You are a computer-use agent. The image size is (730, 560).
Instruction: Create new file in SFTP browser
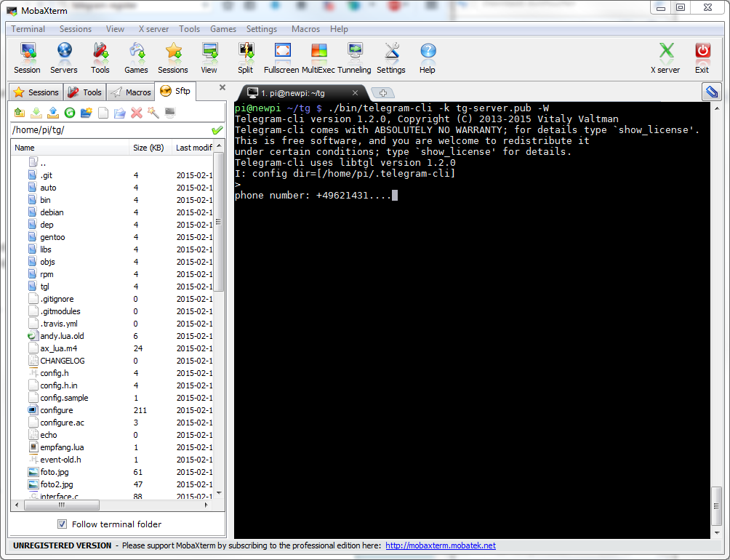(x=103, y=113)
